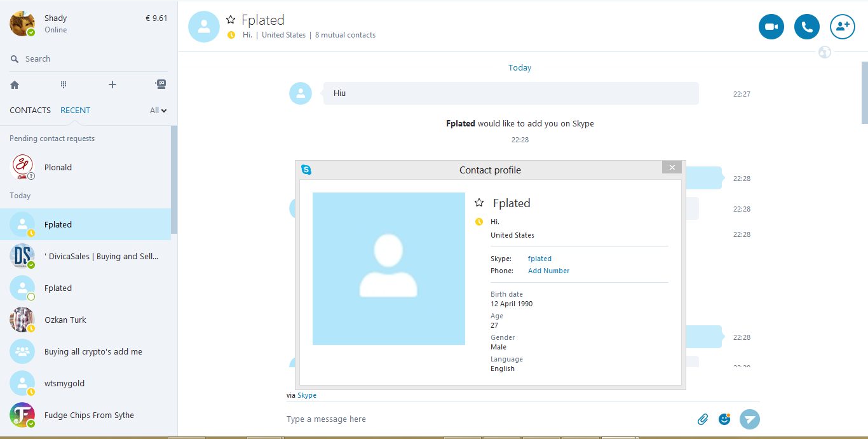Open the dial pad icon
Viewport: 868px width, 439px height.
click(x=64, y=84)
